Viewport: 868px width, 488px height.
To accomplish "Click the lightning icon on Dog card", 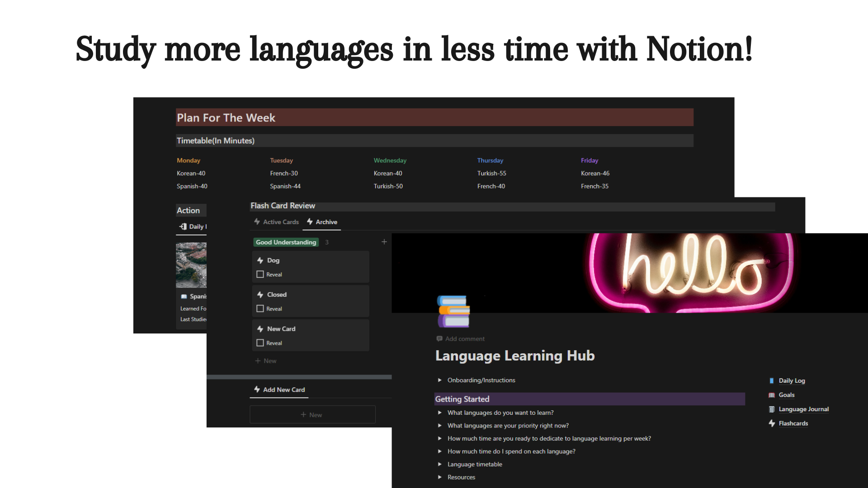I will [x=260, y=260].
